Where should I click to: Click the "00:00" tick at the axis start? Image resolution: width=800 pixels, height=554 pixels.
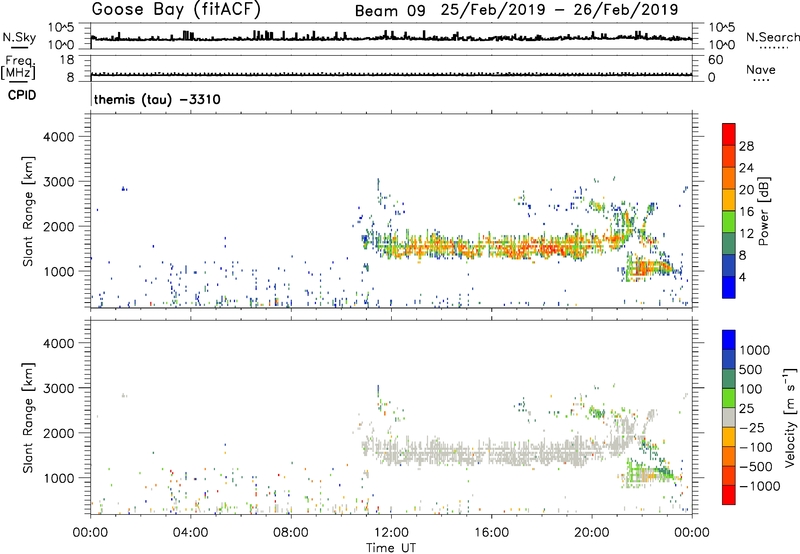(x=90, y=532)
